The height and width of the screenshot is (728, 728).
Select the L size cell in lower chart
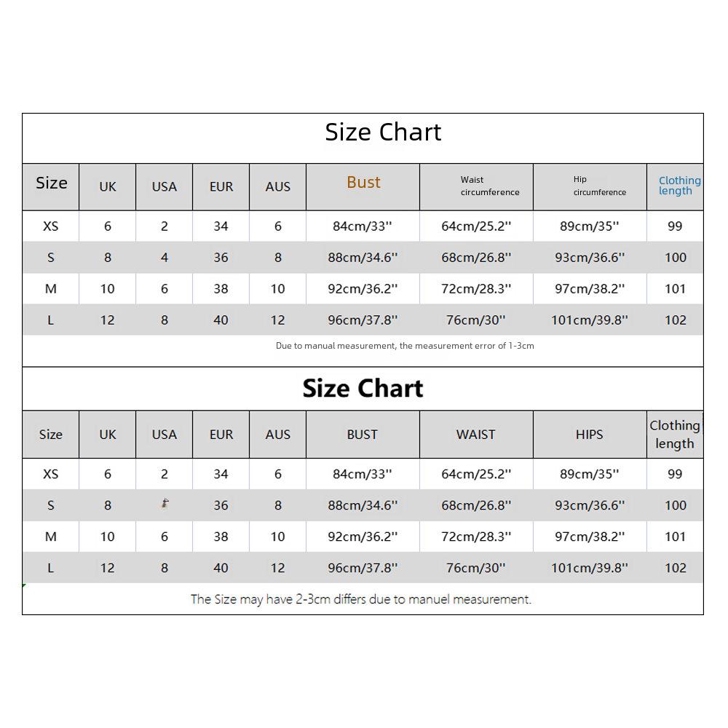(51, 568)
